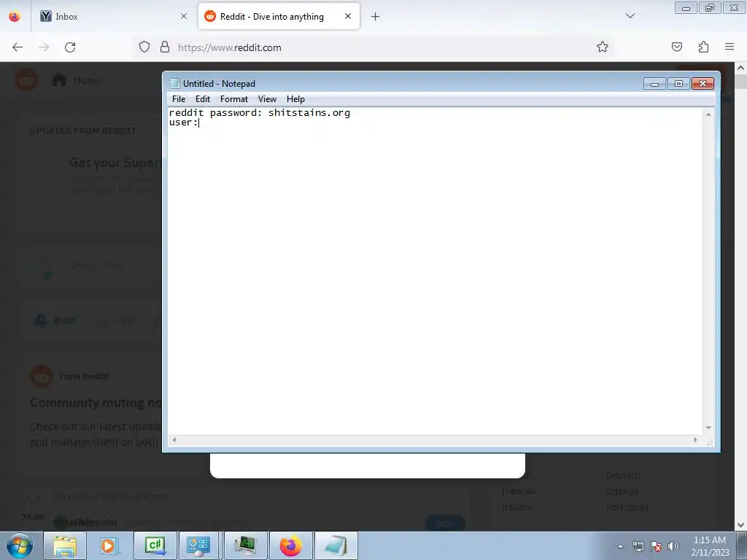Click the Firefox page scrollbar up arrow

click(x=741, y=68)
